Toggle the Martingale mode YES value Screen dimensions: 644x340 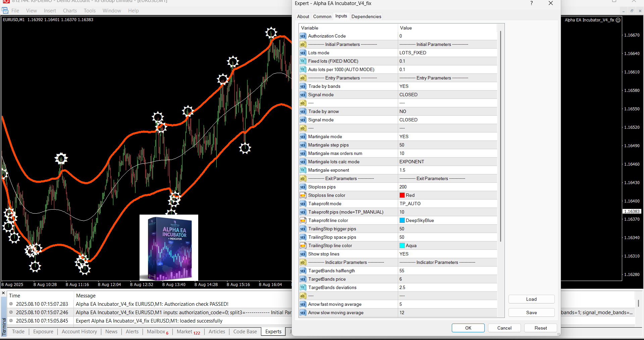tap(404, 137)
